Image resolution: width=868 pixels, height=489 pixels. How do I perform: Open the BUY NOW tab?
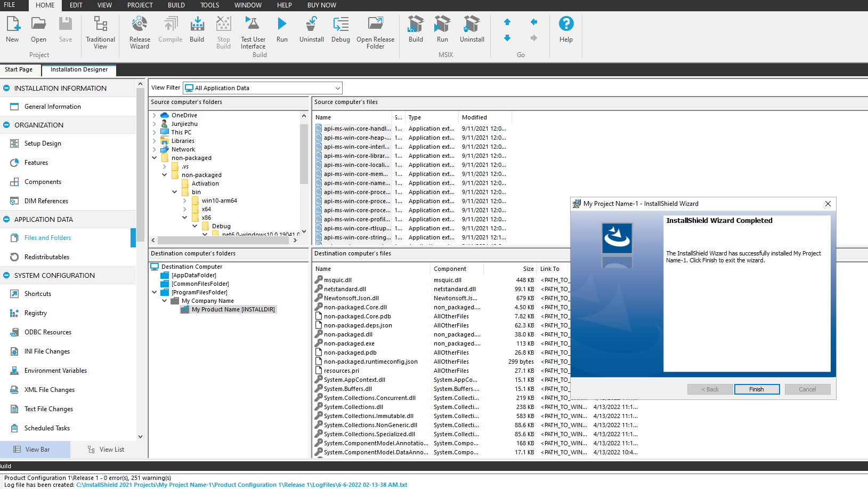click(x=322, y=5)
